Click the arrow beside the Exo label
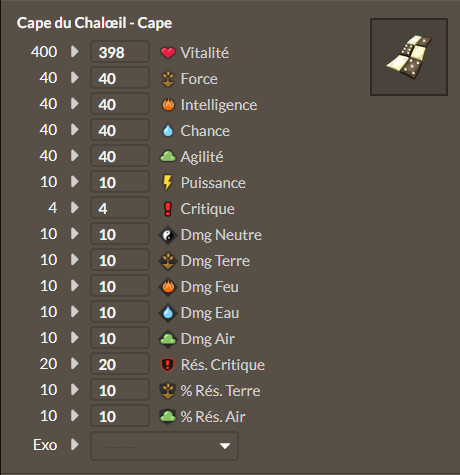Image resolution: width=460 pixels, height=475 pixels. 75,444
